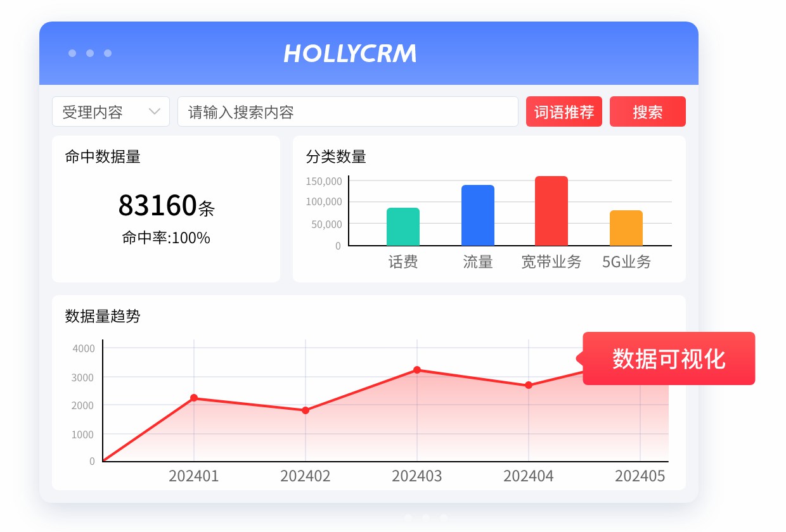Select the 202404 data point
Viewport: 786px width, 532px height.
pos(528,385)
